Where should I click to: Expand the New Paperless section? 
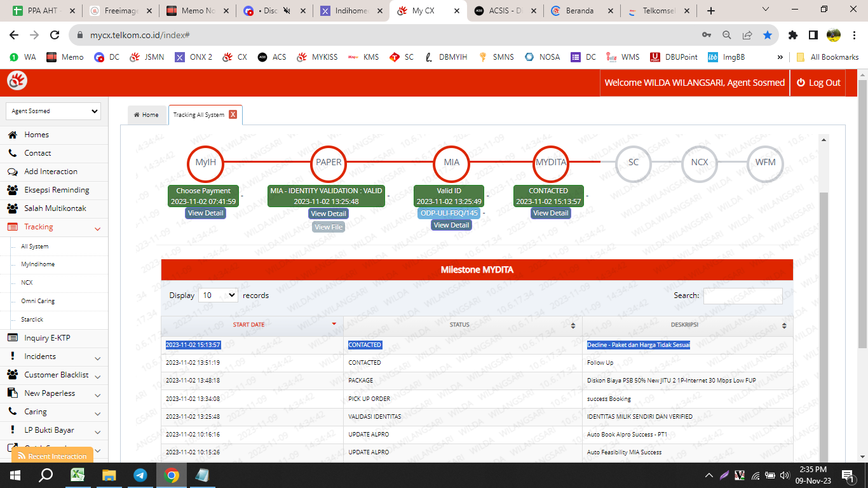(x=97, y=395)
